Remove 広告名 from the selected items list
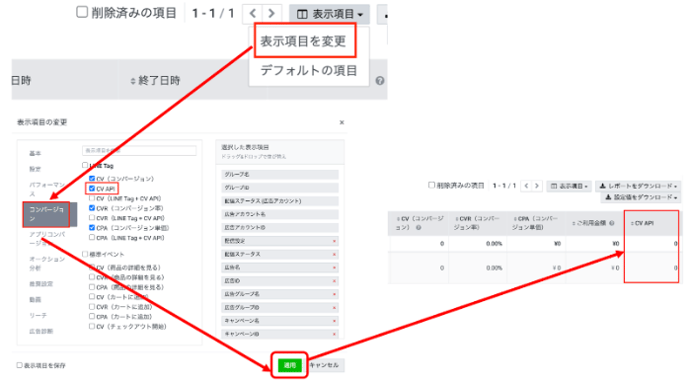Viewport: 688px width, 382px height. 334,268
